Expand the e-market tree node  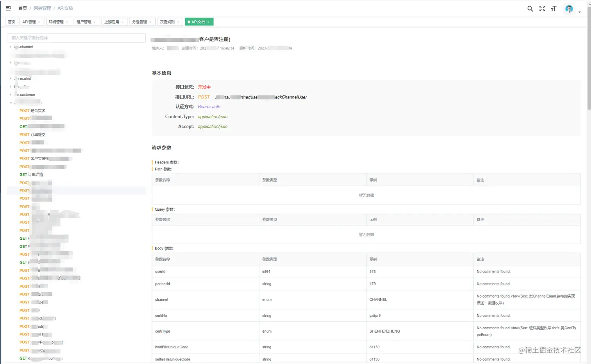click(10, 78)
